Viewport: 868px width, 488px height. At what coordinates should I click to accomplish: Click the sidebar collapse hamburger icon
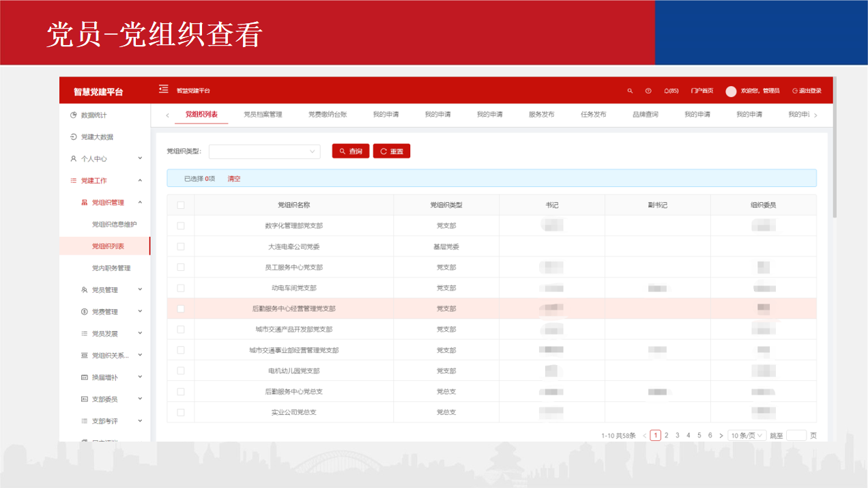pos(163,89)
